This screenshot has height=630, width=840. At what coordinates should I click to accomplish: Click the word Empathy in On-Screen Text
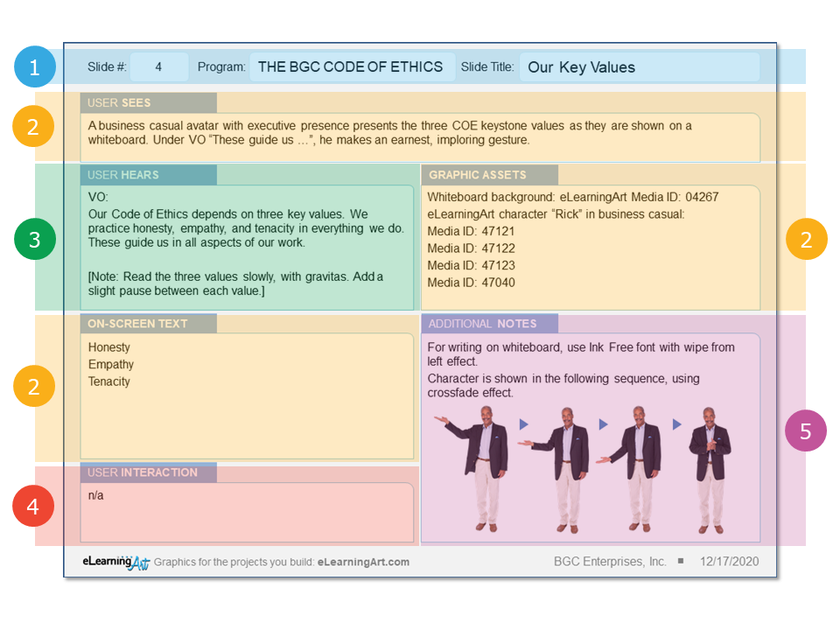coord(111,364)
